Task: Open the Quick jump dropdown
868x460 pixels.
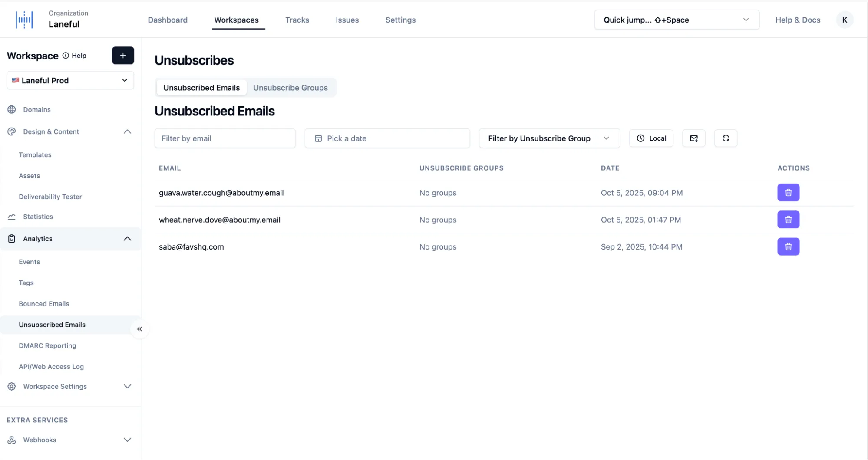Action: [x=677, y=20]
